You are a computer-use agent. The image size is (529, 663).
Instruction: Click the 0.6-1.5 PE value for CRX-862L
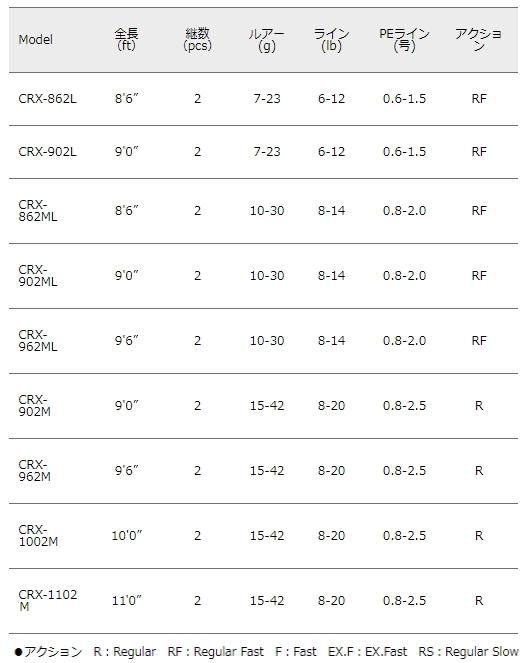point(404,99)
